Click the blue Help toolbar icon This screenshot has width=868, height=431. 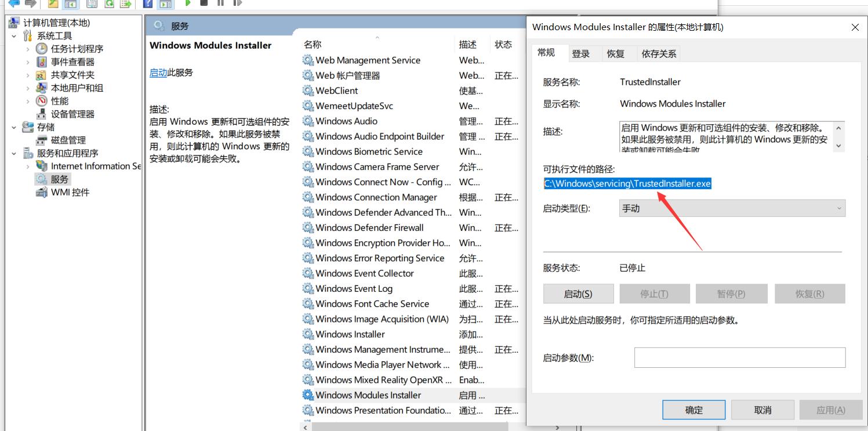tap(148, 3)
